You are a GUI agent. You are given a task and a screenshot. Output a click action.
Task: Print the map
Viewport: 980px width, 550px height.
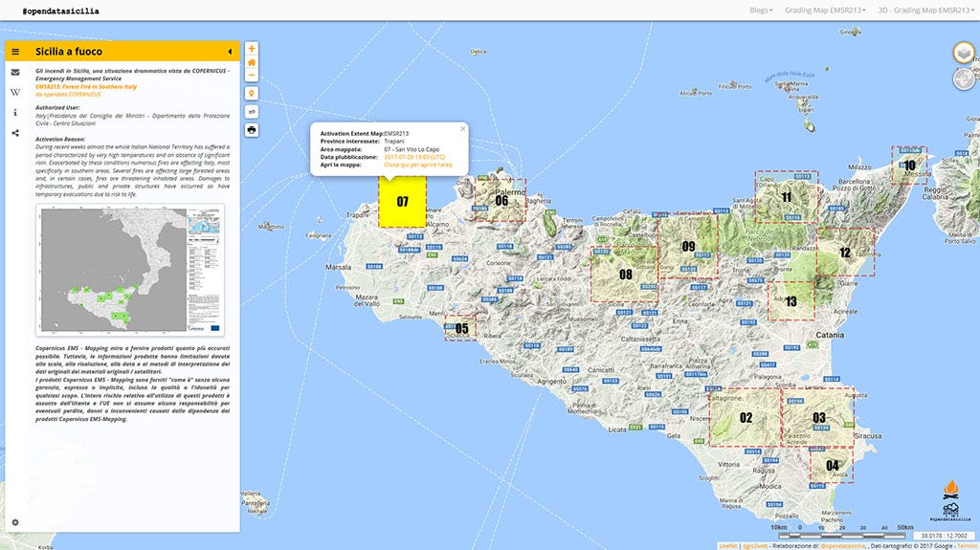[252, 130]
